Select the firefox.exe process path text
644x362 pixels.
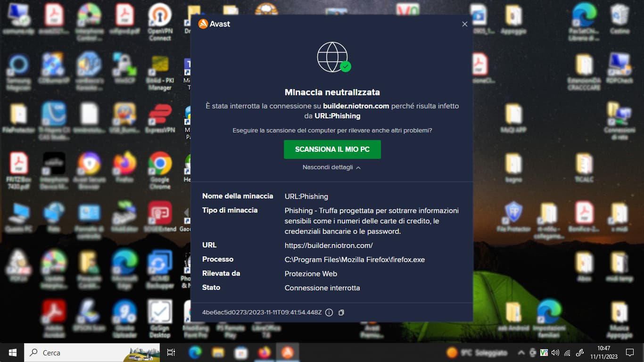click(355, 260)
